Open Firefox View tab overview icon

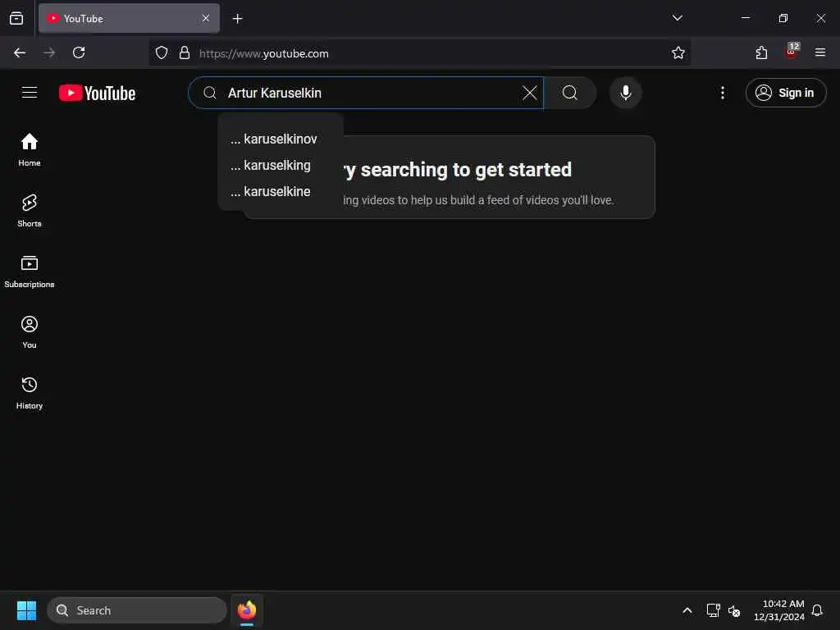[x=16, y=18]
